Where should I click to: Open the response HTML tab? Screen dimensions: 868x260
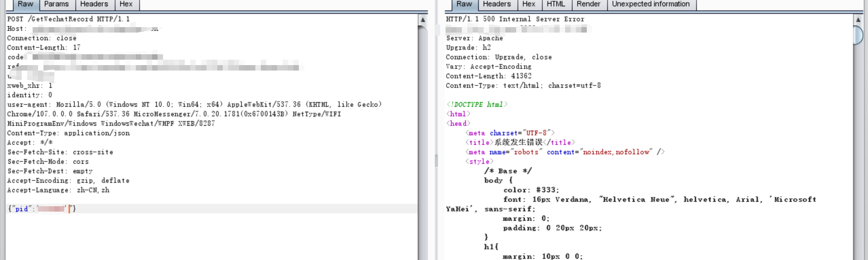click(556, 5)
